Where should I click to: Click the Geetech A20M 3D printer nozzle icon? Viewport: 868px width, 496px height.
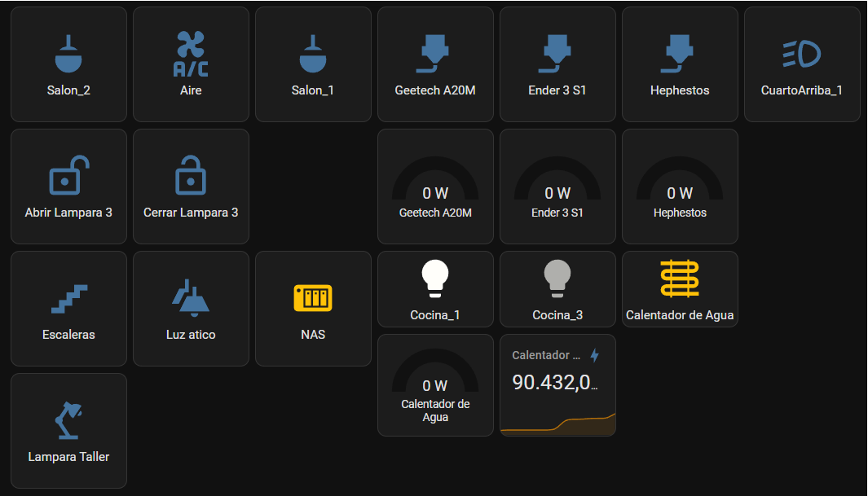[x=432, y=54]
